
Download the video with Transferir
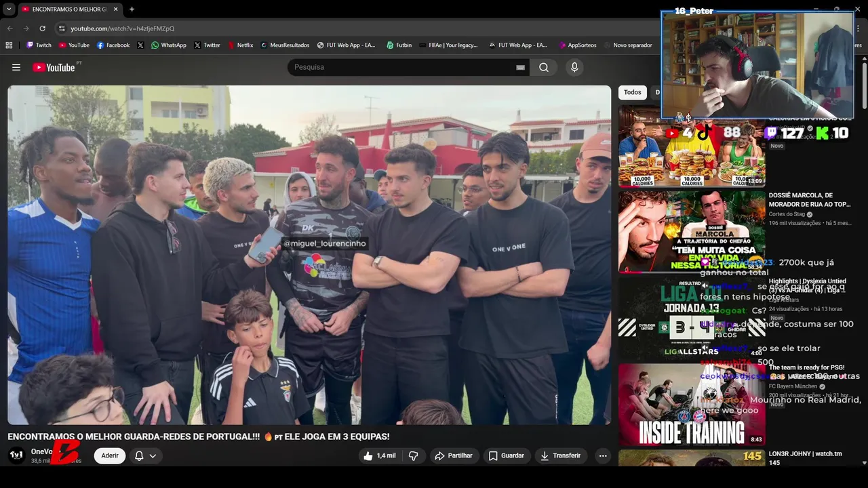click(x=560, y=456)
